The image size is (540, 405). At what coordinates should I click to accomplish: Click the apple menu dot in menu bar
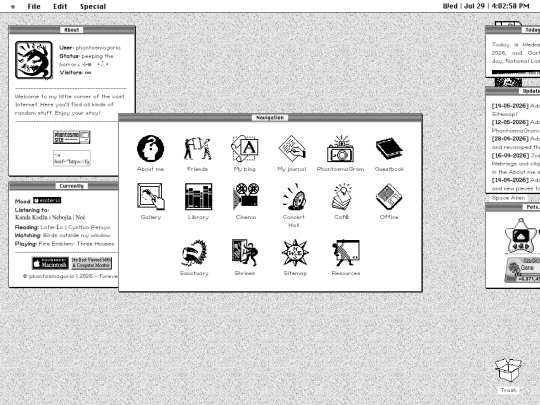click(x=13, y=7)
